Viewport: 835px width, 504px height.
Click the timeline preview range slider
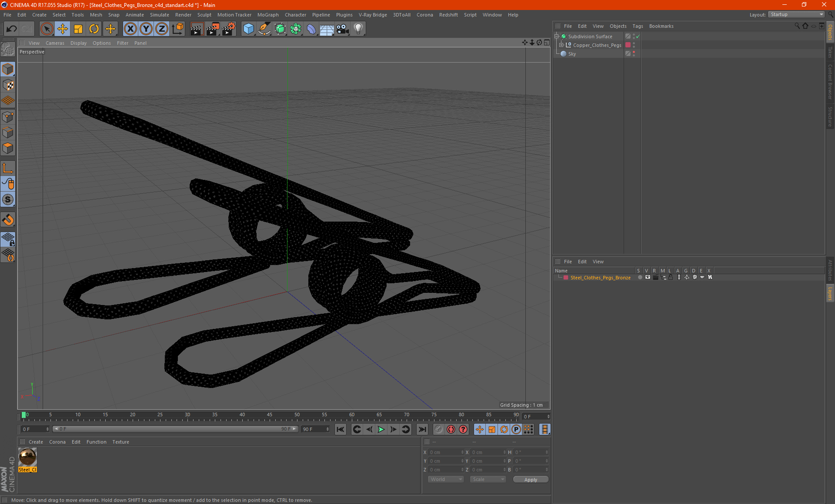point(175,429)
